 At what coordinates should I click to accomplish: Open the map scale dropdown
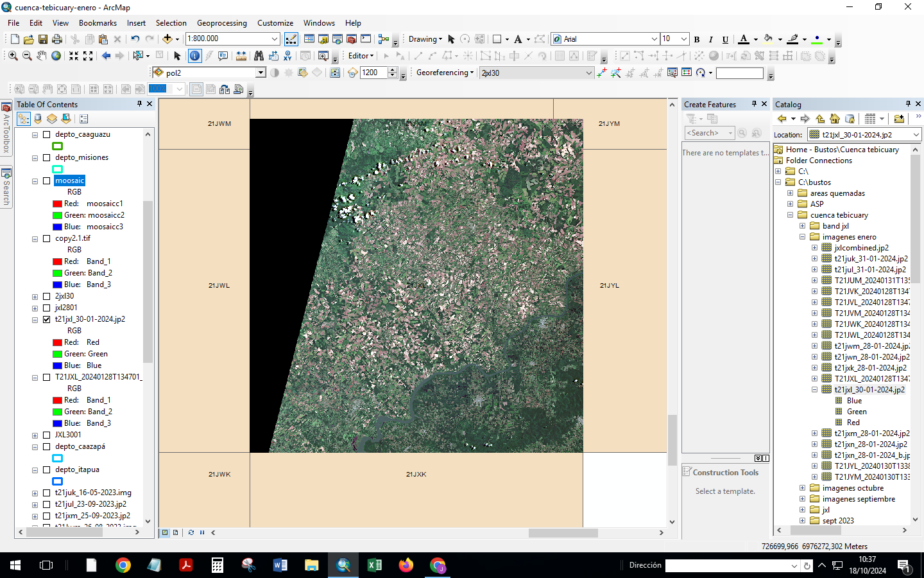tap(275, 39)
